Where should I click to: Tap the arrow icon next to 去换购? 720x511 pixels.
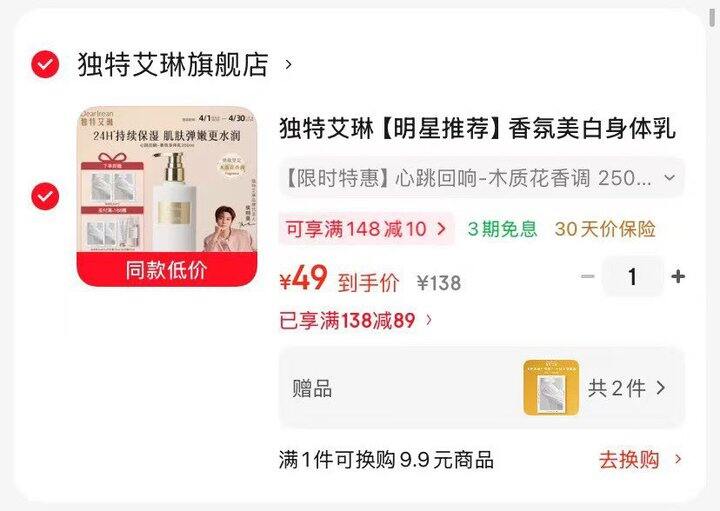pyautogui.click(x=678, y=459)
